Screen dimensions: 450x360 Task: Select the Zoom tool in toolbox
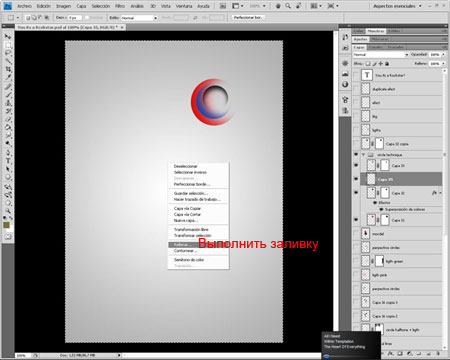pyautogui.click(x=8, y=211)
